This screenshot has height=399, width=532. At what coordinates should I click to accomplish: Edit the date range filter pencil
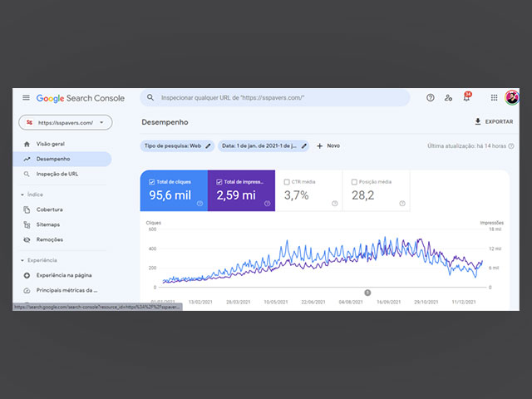pyautogui.click(x=304, y=145)
